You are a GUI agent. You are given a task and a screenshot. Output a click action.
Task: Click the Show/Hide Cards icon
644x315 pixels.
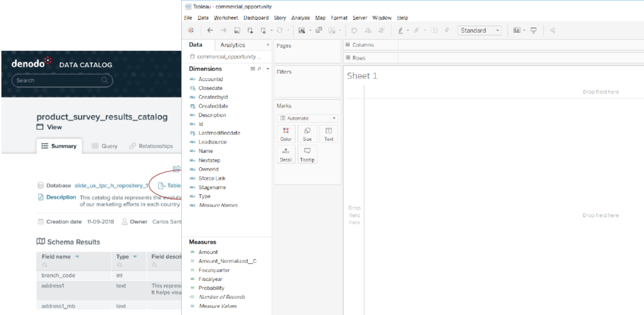[517, 30]
